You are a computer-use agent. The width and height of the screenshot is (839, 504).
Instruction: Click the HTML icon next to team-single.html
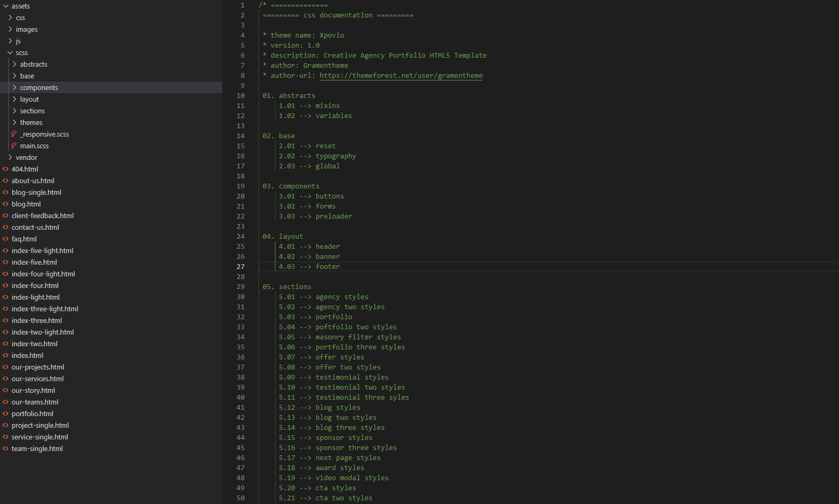pos(5,449)
